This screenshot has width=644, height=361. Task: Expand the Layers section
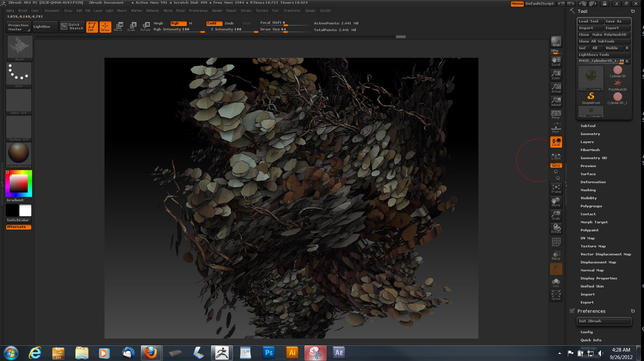click(x=587, y=142)
